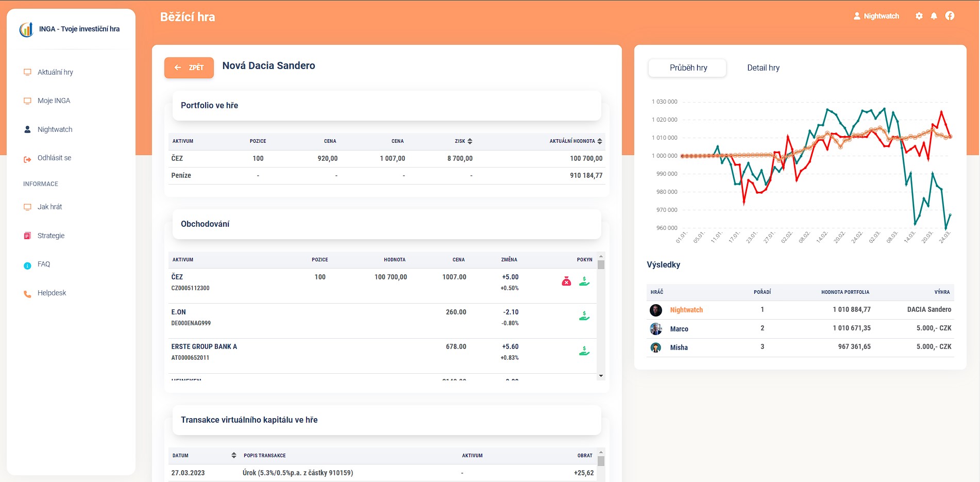Open Strategie sidebar item

[x=51, y=236]
